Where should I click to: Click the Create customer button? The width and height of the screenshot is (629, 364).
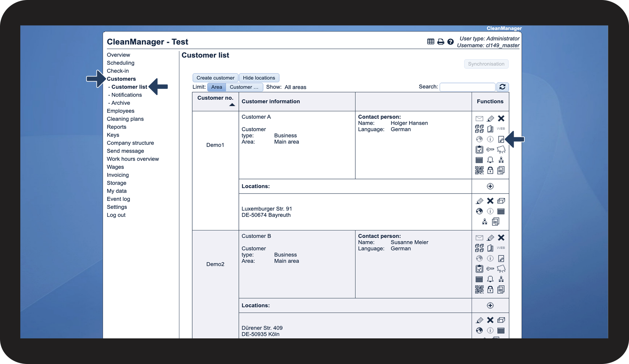[215, 78]
